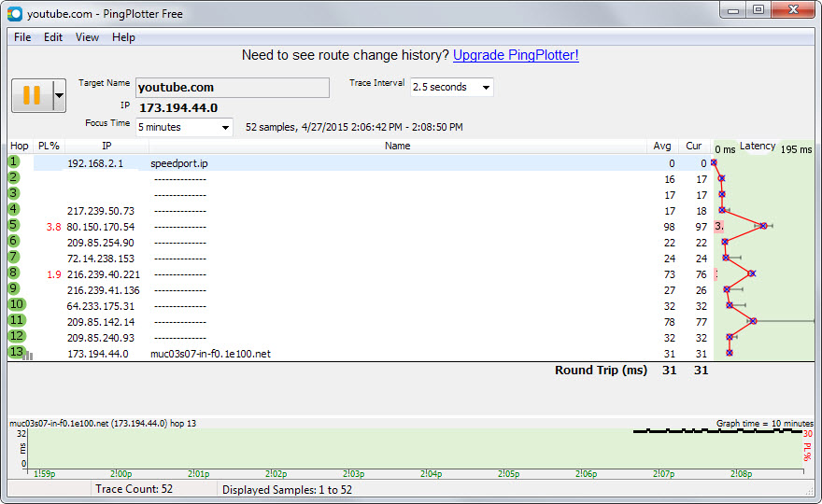Select hop 13 green circle icon
This screenshot has height=504, width=822.
click(x=17, y=352)
